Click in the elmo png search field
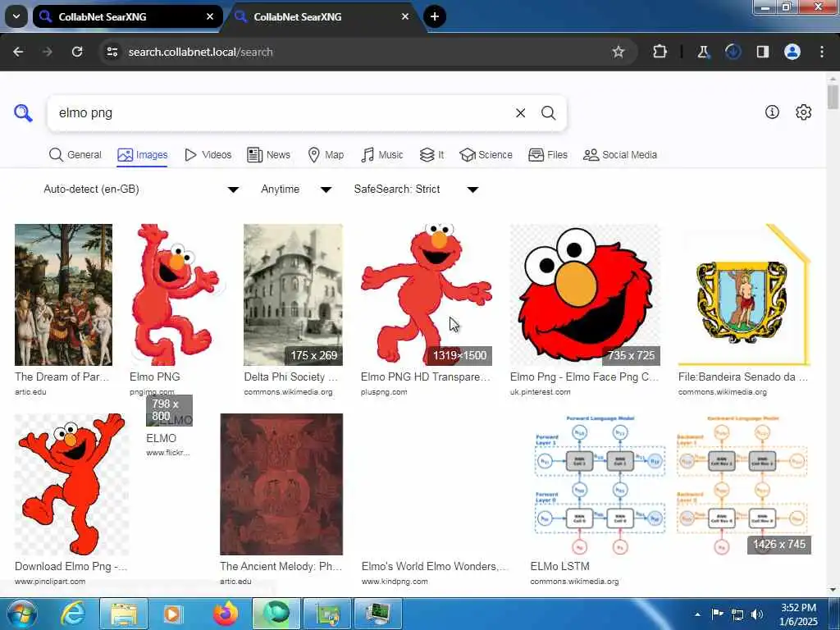The height and width of the screenshot is (630, 840). point(279,113)
